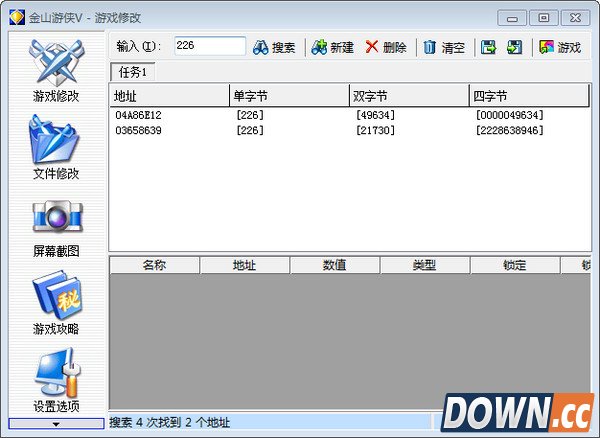Viewport: 600px width, 438px height.
Task: Click single-byte [226] in the 03658639 row
Action: [x=250, y=130]
